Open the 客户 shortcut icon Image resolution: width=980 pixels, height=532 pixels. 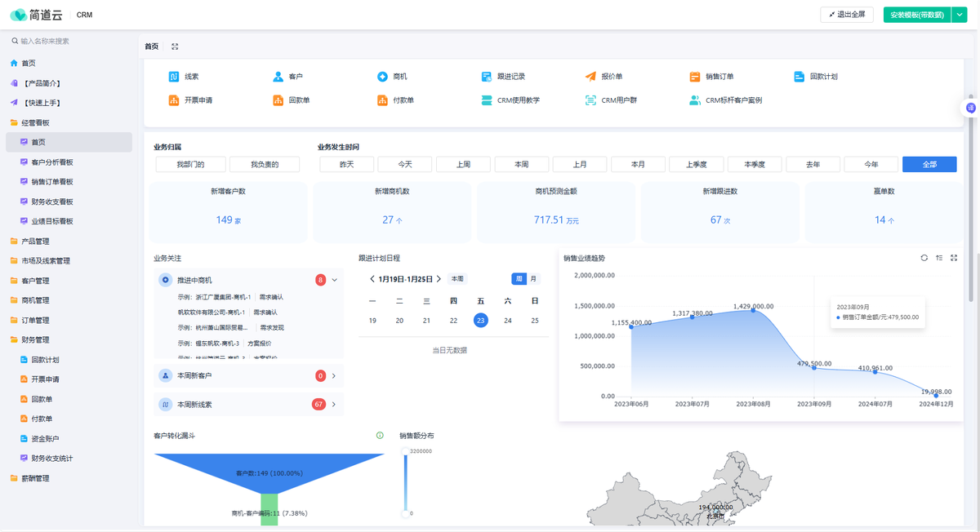278,77
